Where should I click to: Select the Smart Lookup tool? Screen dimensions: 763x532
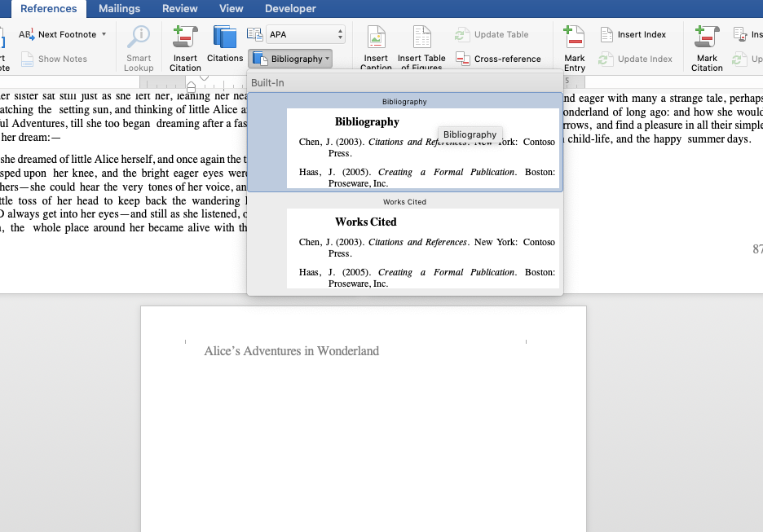[x=138, y=45]
